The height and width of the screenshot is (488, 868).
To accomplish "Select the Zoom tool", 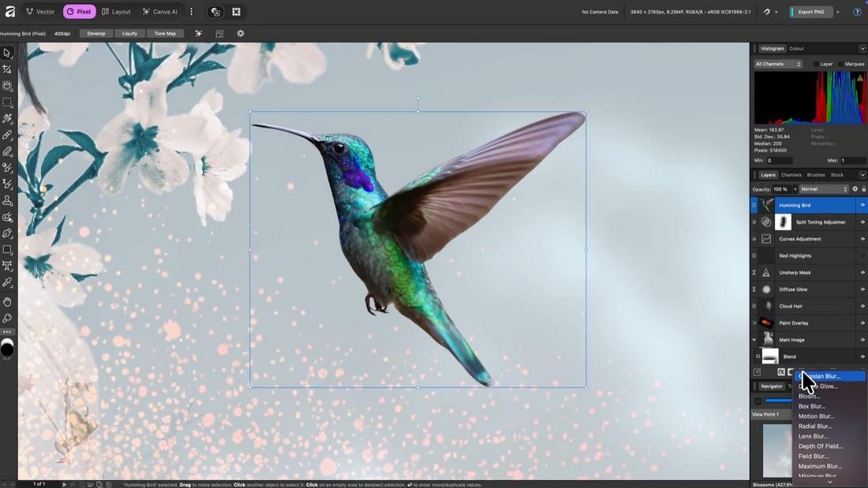I will [7, 318].
